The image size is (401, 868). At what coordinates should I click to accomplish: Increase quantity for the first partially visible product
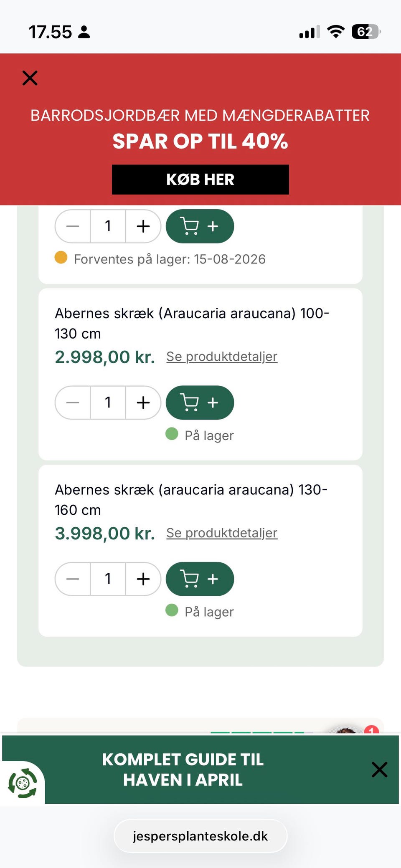(x=143, y=226)
